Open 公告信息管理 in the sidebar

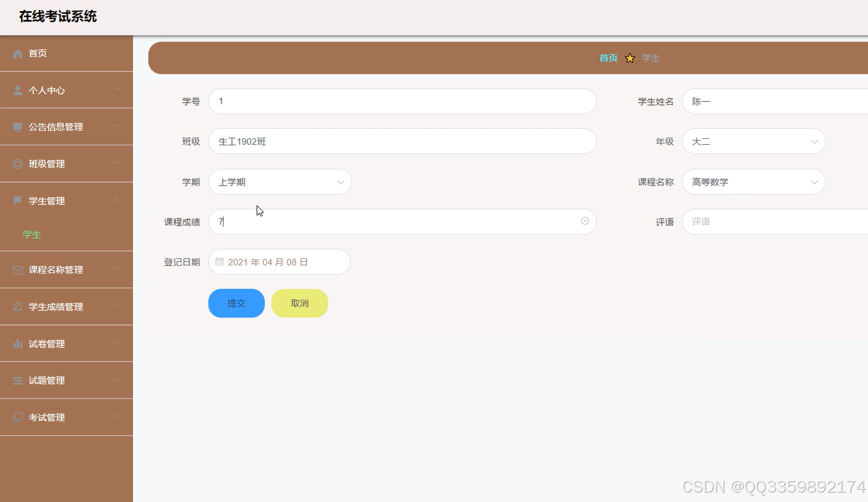66,127
